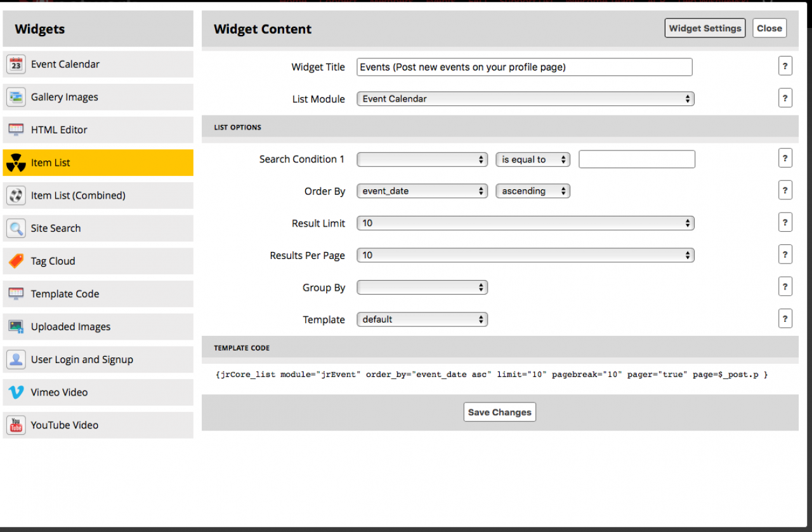This screenshot has height=532, width=812.
Task: Select the Gallery Images widget icon
Action: click(x=16, y=97)
